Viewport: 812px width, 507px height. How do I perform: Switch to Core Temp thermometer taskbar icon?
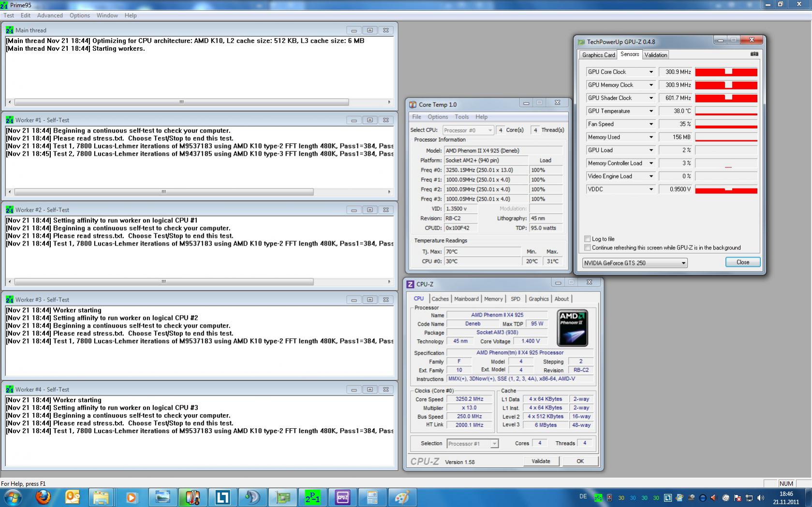click(x=192, y=497)
